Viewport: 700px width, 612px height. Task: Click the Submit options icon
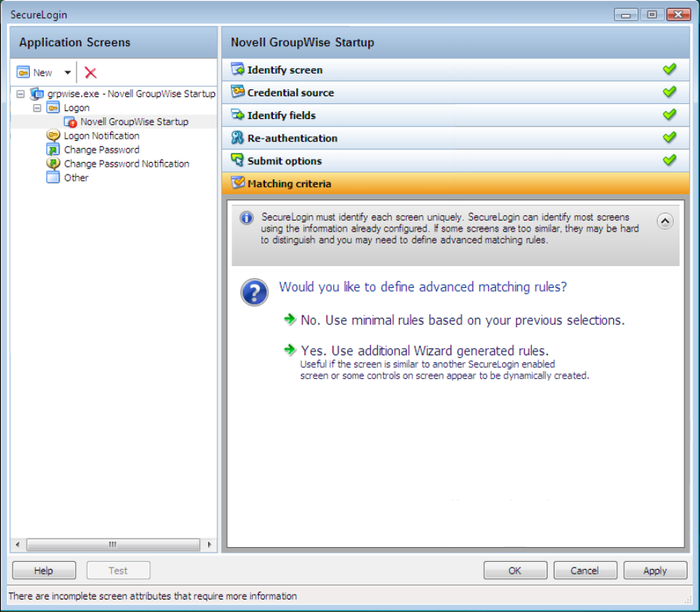[238, 160]
